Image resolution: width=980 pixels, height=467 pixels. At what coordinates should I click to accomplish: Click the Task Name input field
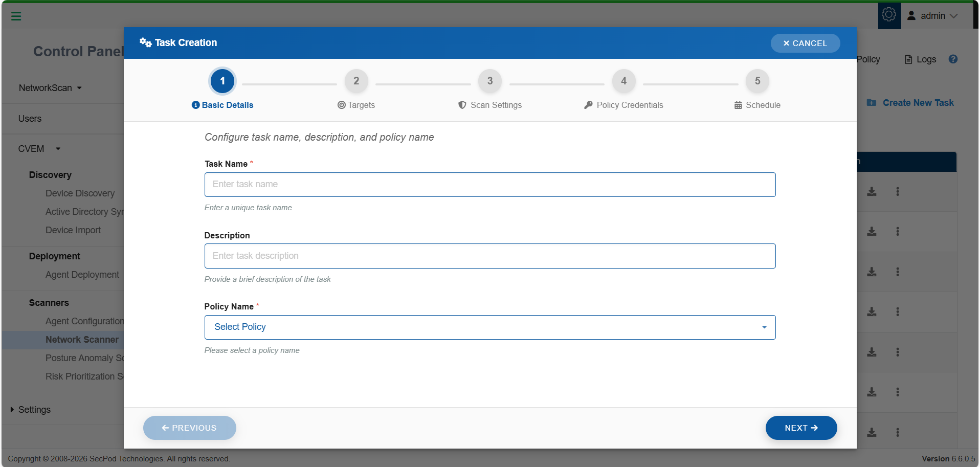489,185
